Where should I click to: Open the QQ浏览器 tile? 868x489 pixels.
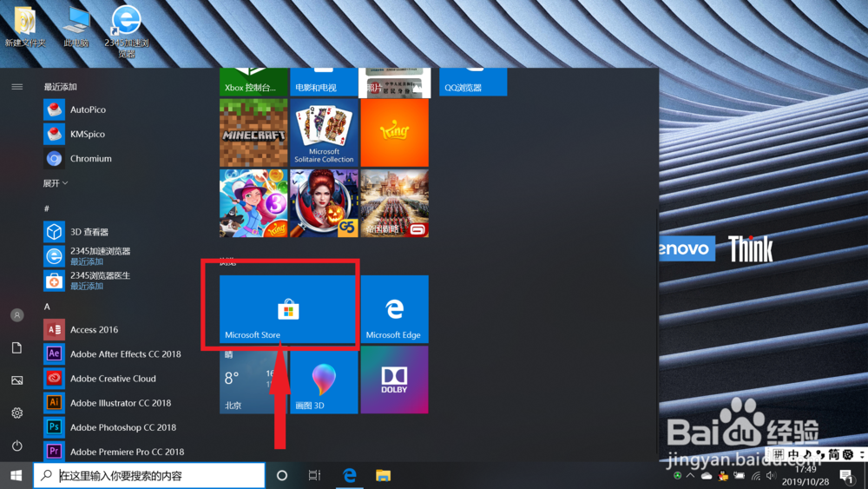473,82
